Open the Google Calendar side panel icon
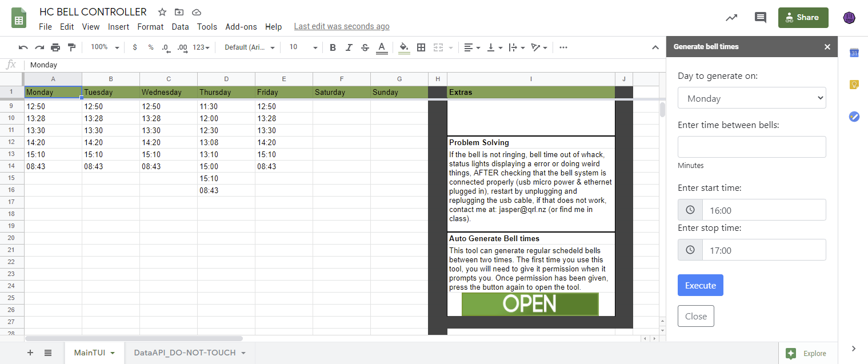 [854, 53]
